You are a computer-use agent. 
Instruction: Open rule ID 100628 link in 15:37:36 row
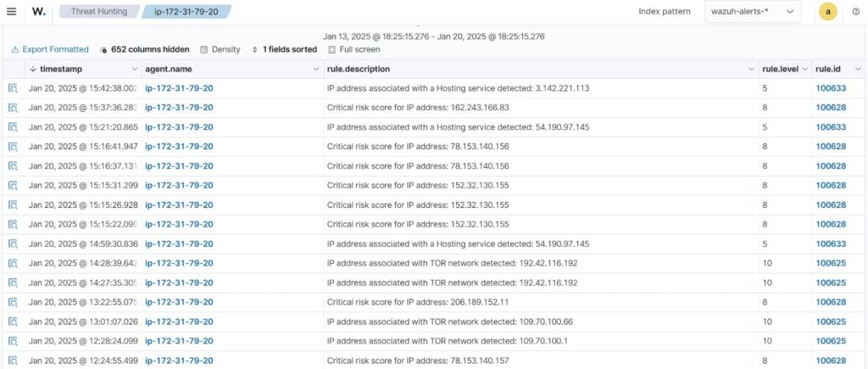pyautogui.click(x=831, y=108)
